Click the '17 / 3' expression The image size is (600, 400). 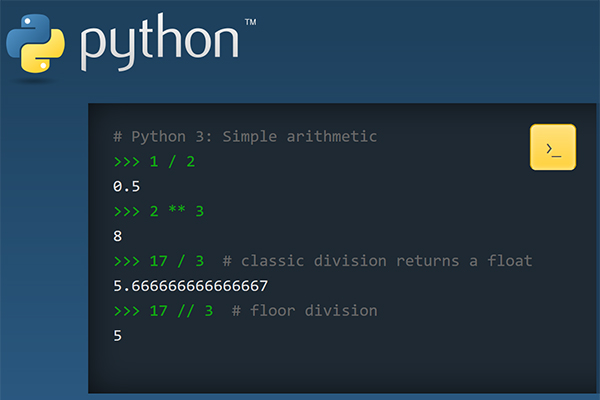(183, 261)
